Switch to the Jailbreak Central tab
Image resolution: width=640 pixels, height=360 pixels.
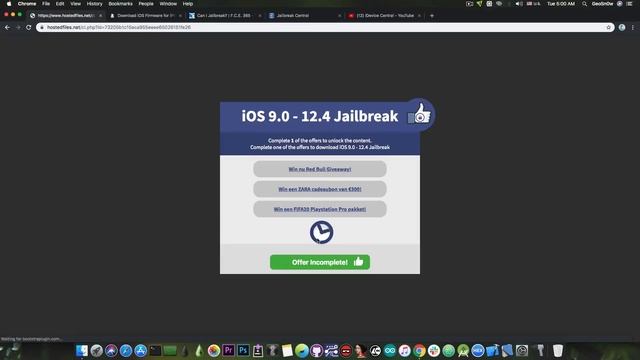(303, 16)
